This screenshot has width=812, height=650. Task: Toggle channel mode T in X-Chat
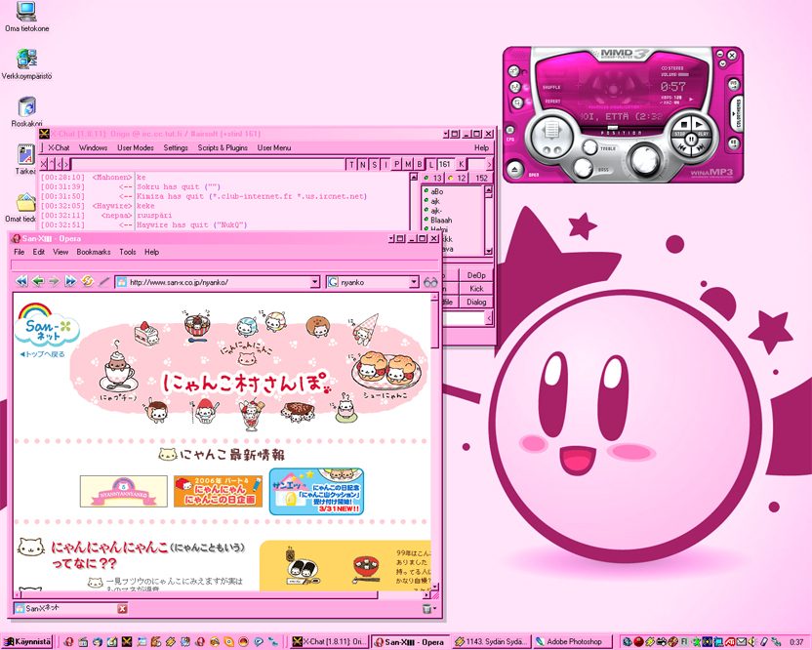coord(351,164)
